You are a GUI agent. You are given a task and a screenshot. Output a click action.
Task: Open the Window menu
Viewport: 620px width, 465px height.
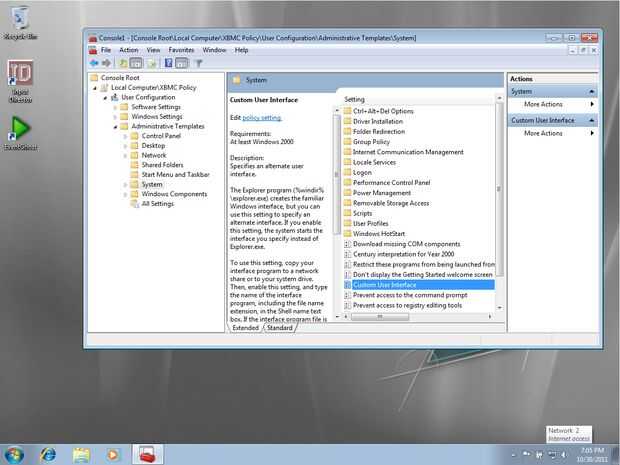tap(214, 50)
